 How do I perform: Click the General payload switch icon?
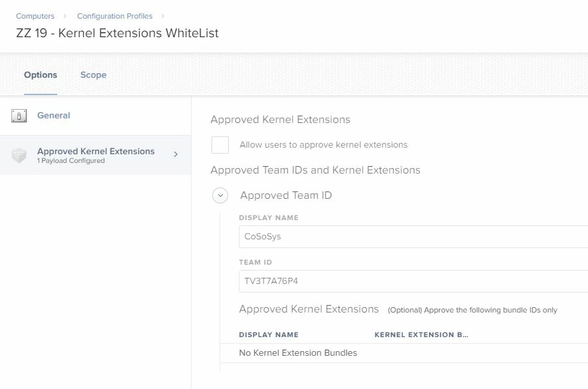pos(19,116)
